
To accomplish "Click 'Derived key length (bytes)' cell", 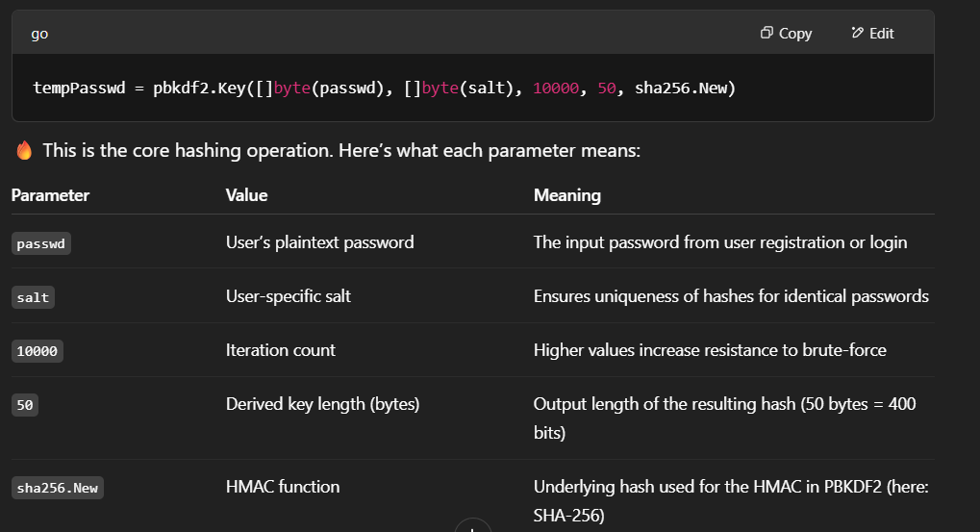I will 322,404.
